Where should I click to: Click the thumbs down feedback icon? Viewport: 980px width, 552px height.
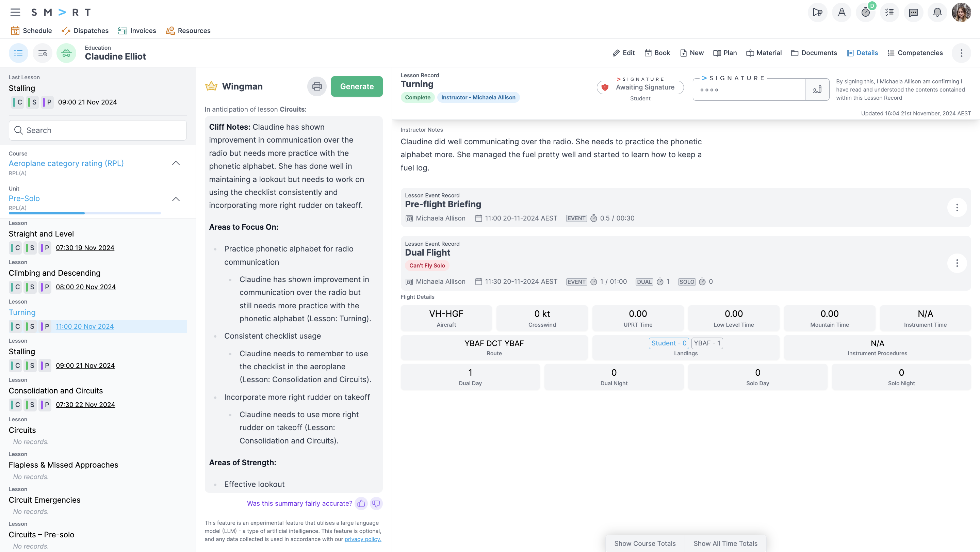376,503
